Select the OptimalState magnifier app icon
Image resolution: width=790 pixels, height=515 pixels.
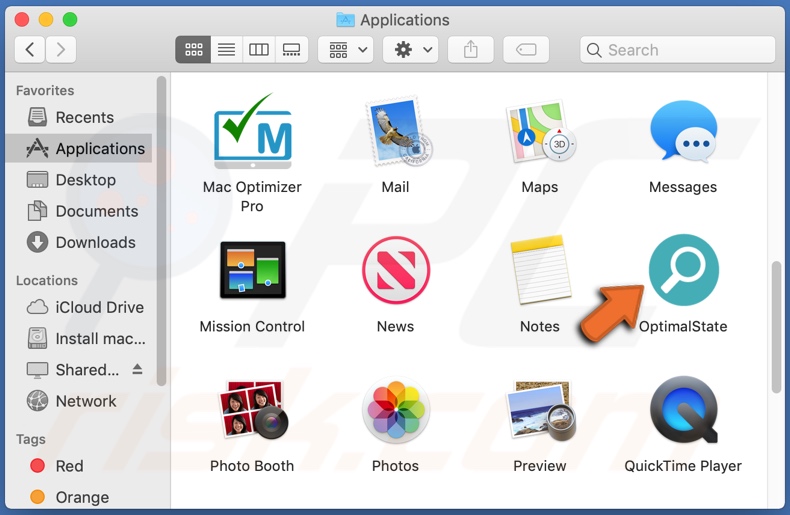(684, 270)
